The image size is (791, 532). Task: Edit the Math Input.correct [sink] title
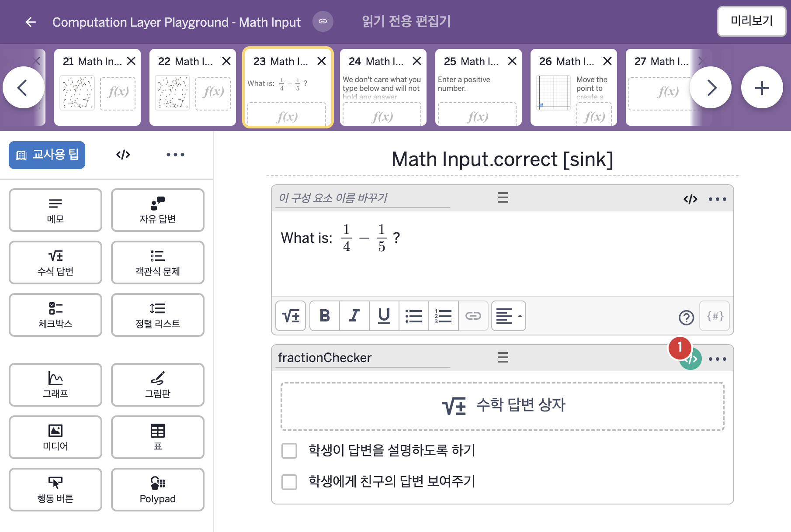pyautogui.click(x=502, y=159)
